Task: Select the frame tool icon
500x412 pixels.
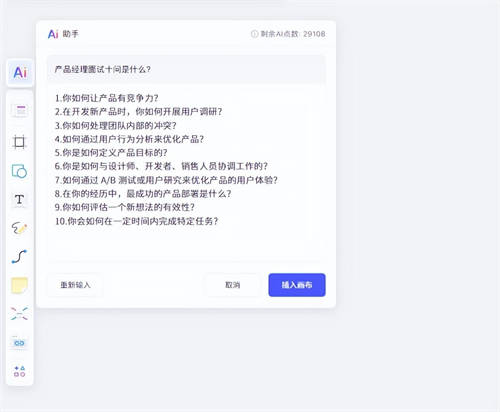Action: [19, 142]
